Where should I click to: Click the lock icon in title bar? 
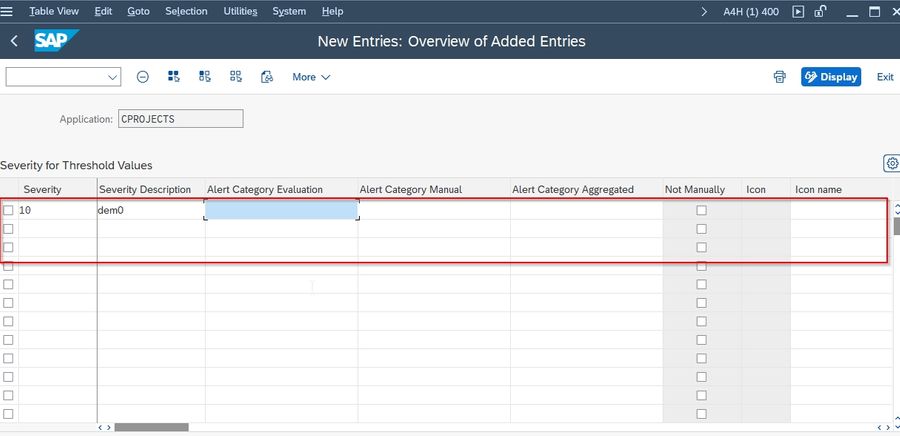coord(821,11)
